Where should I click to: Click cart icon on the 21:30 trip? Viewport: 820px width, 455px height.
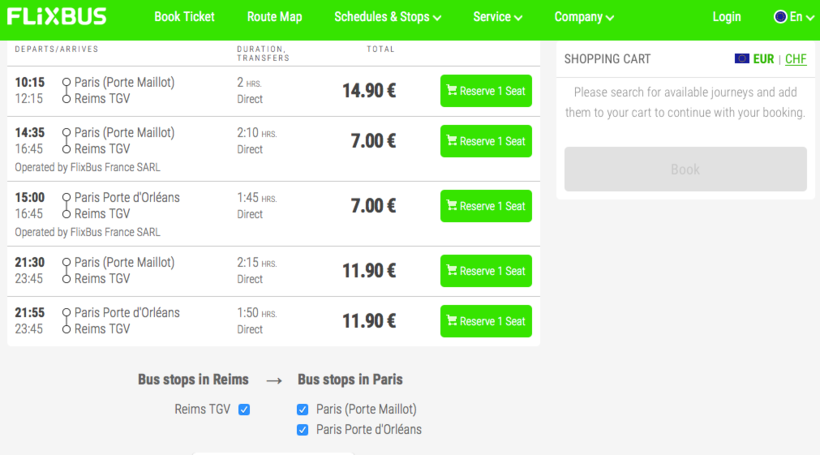(452, 271)
